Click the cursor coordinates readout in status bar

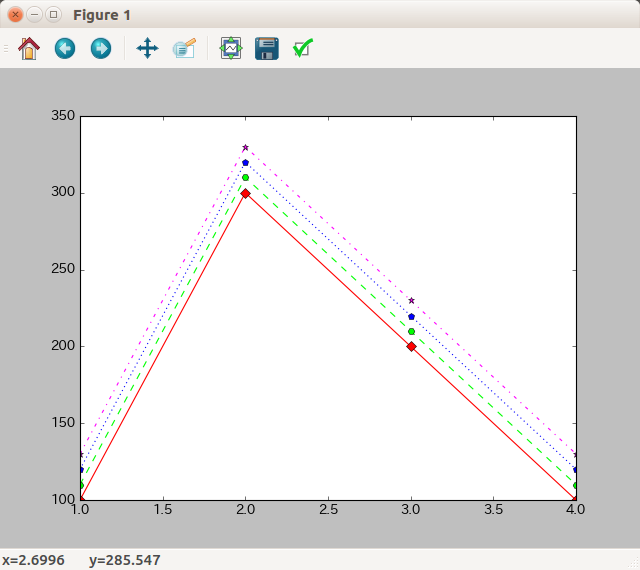point(81,560)
